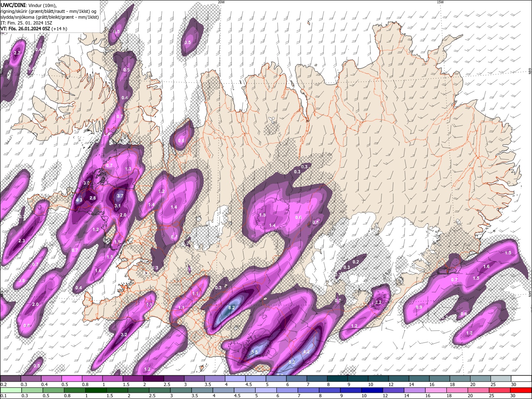Click the slydda/snjókoma legend description line
This screenshot has width=532, height=399.
pyautogui.click(x=49, y=17)
